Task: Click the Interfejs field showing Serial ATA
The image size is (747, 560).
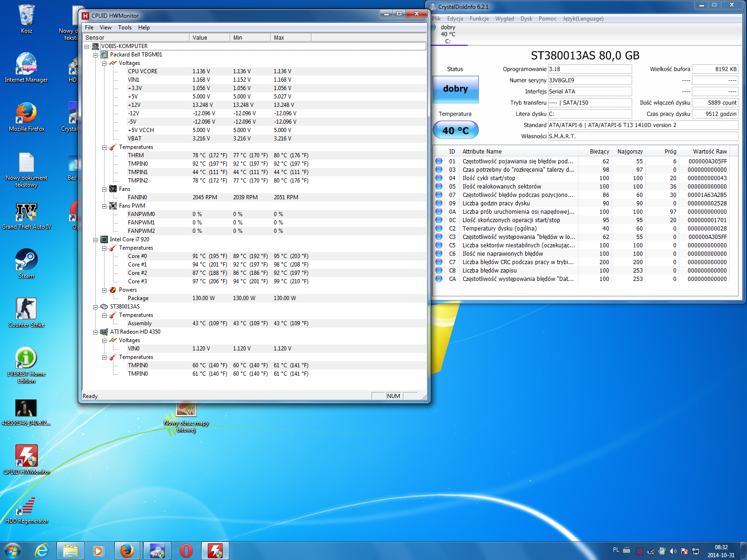Action: click(590, 91)
